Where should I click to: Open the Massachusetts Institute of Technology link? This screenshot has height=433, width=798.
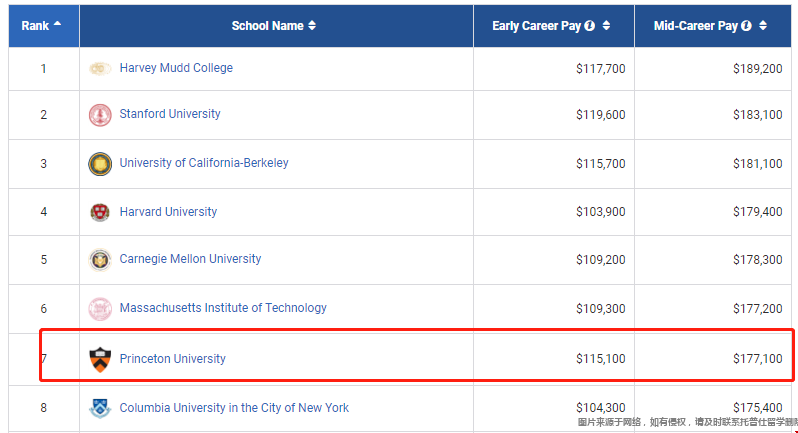(x=223, y=308)
